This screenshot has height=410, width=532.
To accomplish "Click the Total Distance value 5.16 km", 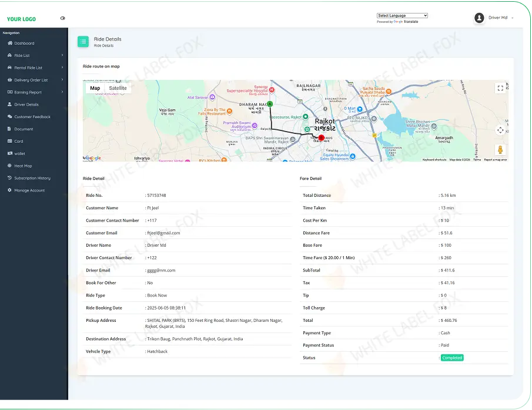I will [x=448, y=196].
